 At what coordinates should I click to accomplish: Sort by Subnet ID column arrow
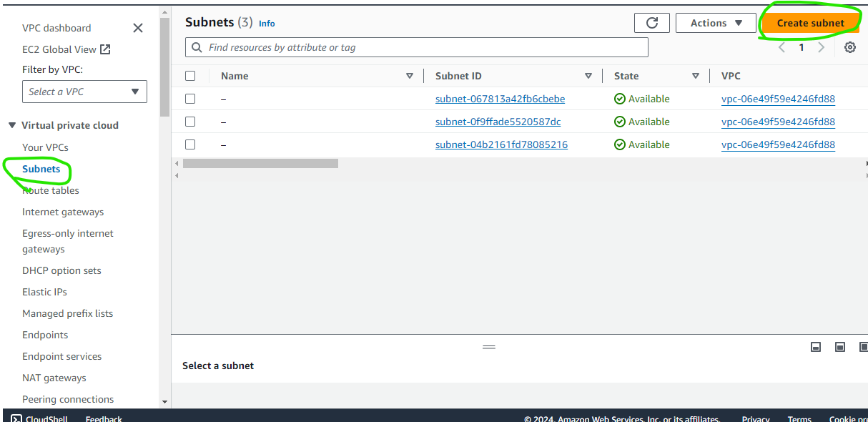pos(588,76)
